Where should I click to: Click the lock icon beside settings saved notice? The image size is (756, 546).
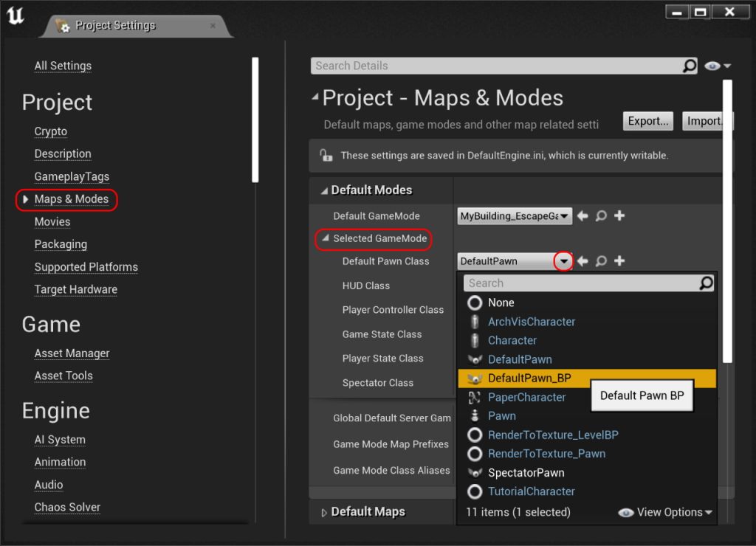pyautogui.click(x=326, y=156)
